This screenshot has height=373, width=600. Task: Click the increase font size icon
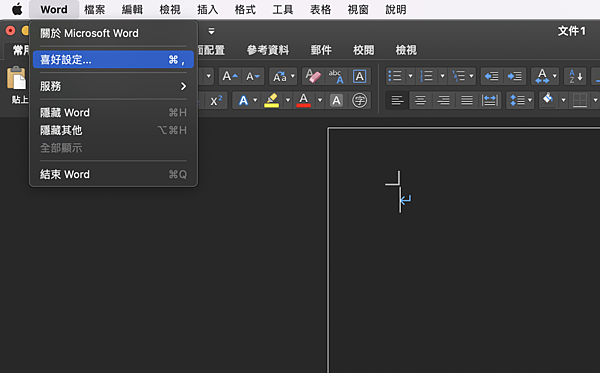[x=230, y=77]
